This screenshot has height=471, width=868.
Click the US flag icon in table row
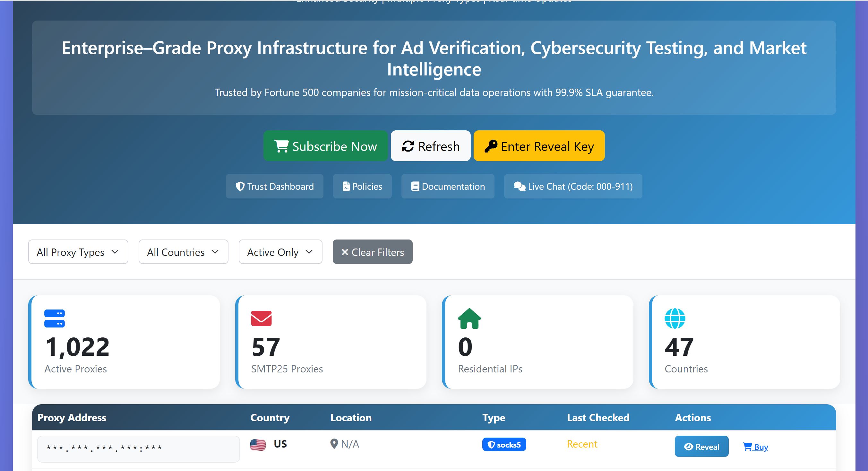click(258, 445)
